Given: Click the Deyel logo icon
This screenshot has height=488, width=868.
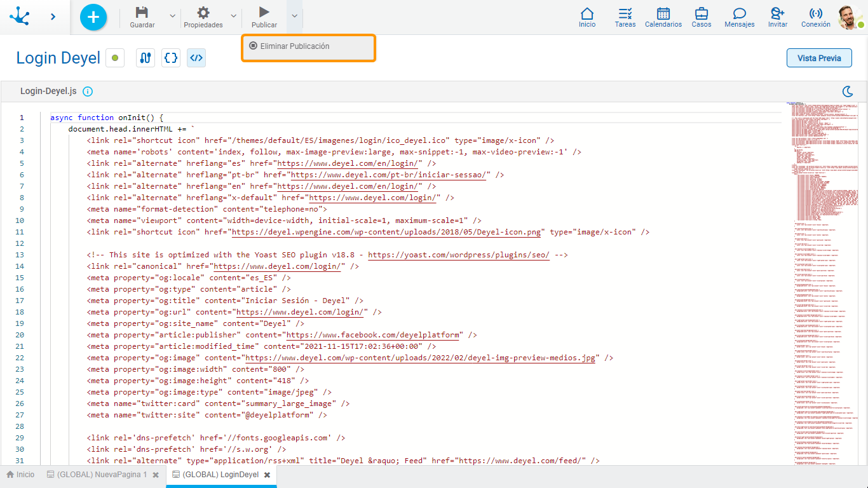Looking at the screenshot, I should click(x=19, y=17).
